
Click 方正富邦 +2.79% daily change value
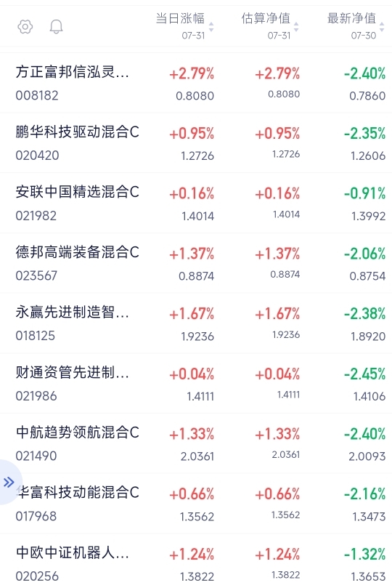[192, 73]
